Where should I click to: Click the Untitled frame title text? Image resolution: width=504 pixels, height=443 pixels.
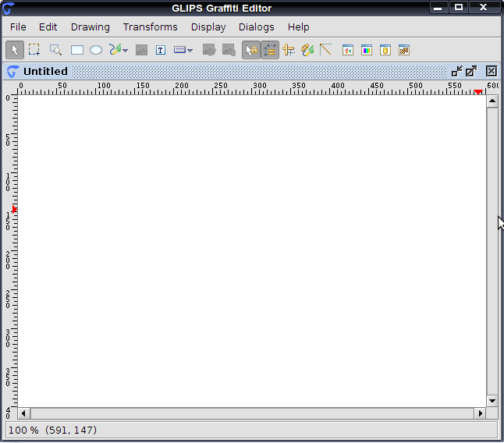click(x=45, y=71)
